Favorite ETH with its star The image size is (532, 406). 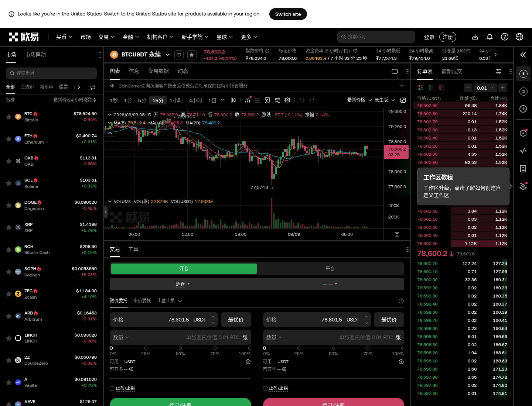click(8, 139)
